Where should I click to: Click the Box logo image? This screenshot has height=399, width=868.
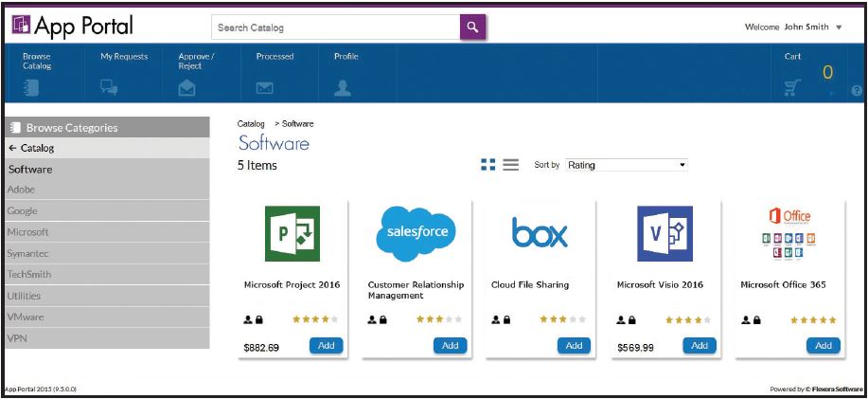540,232
